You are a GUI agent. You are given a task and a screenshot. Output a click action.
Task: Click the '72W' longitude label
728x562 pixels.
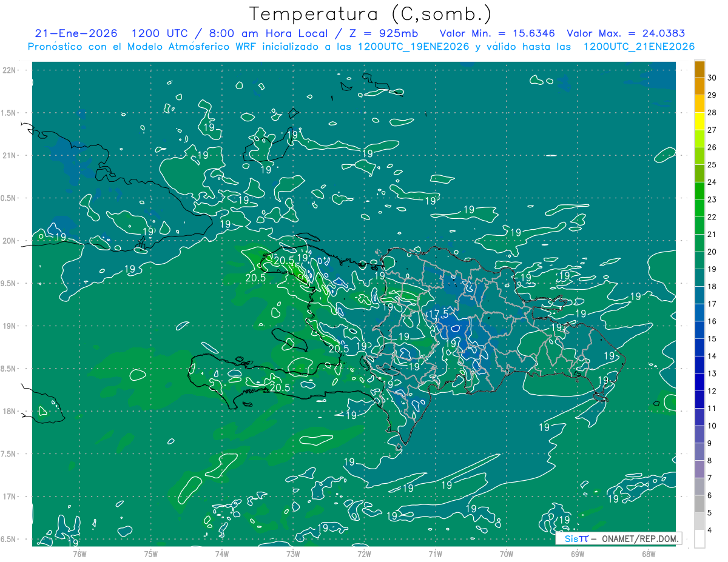[x=364, y=553]
